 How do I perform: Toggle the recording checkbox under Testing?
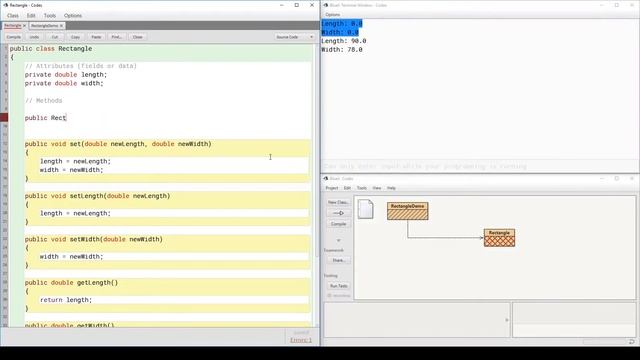[329, 296]
